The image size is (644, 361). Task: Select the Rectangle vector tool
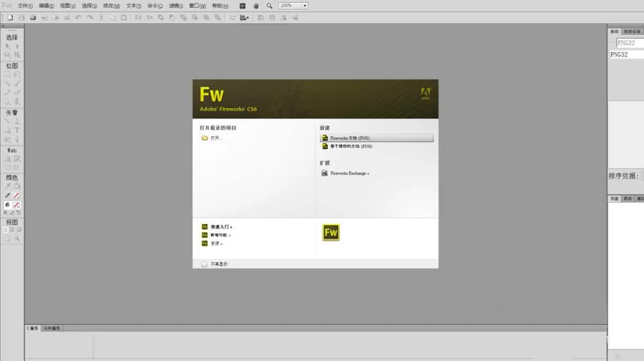pyautogui.click(x=7, y=130)
